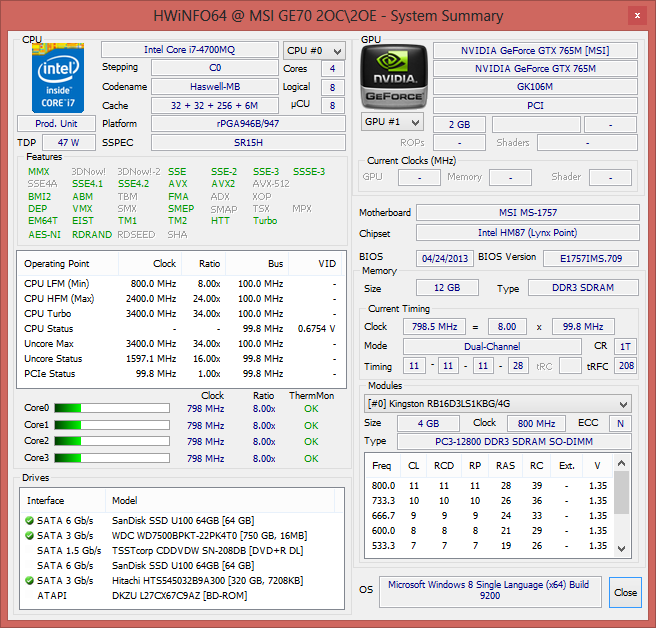Open the GPU #1 selector dropdown

pos(392,122)
